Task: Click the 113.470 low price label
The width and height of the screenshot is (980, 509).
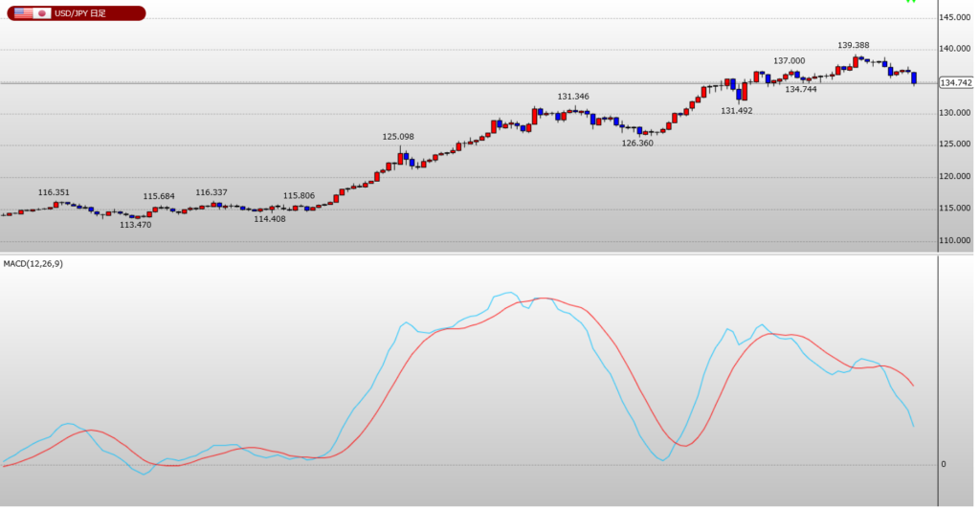Action: click(x=135, y=225)
